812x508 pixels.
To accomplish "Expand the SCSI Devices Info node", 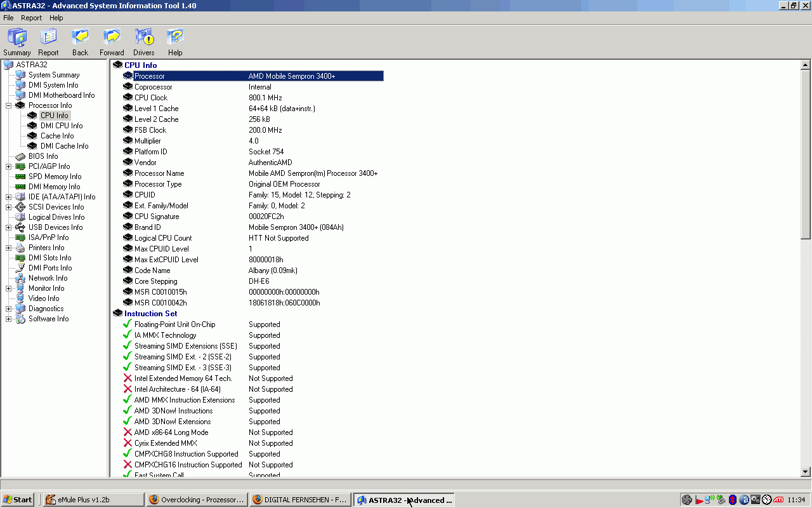I will (9, 207).
